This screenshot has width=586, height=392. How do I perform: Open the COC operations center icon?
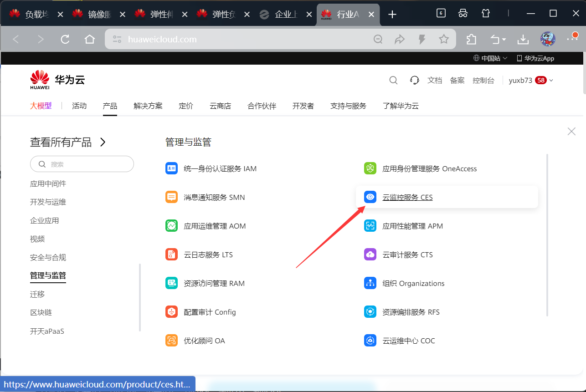click(x=370, y=341)
